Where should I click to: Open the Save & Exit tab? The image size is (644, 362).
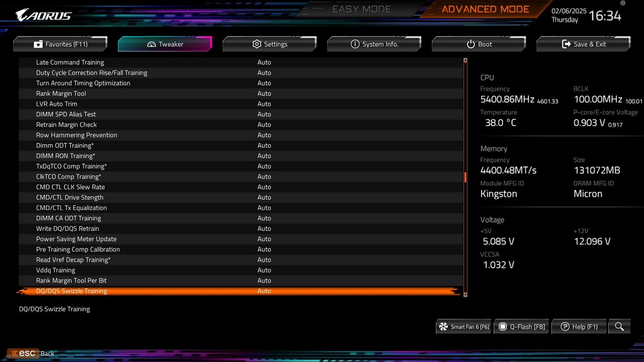click(584, 44)
